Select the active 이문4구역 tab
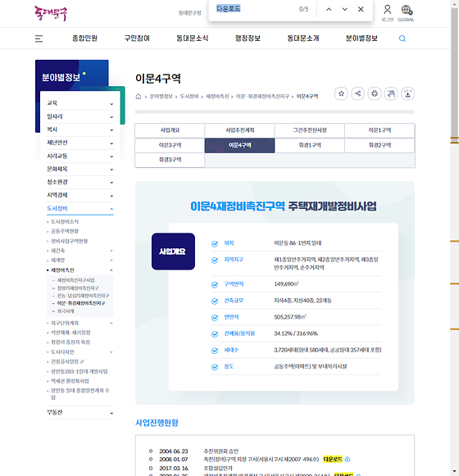This screenshot has height=476, width=459. coord(239,145)
